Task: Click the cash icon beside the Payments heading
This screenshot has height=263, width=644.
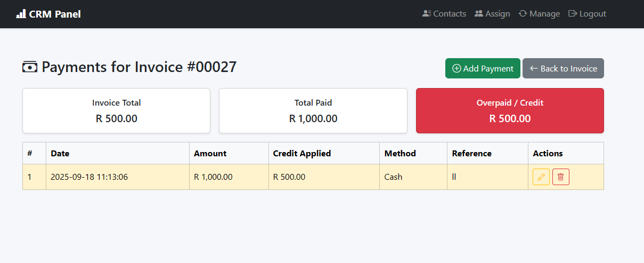Action: (x=30, y=67)
